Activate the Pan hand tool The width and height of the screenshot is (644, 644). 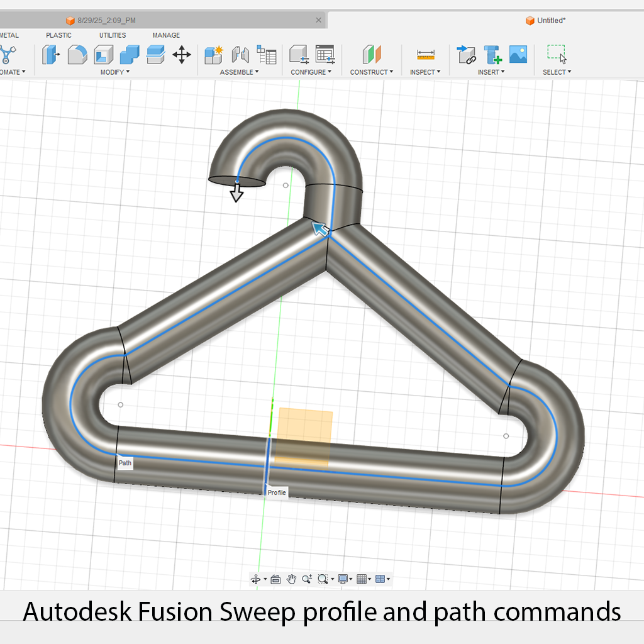coord(292,579)
